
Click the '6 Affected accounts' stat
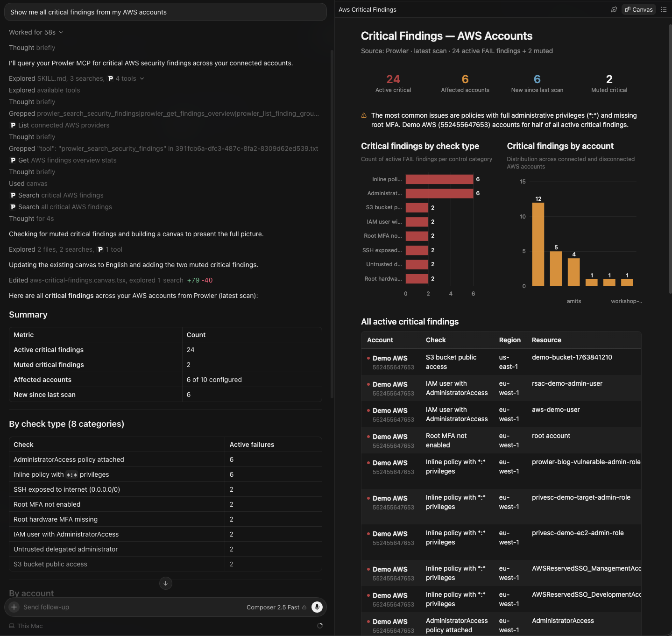[465, 84]
